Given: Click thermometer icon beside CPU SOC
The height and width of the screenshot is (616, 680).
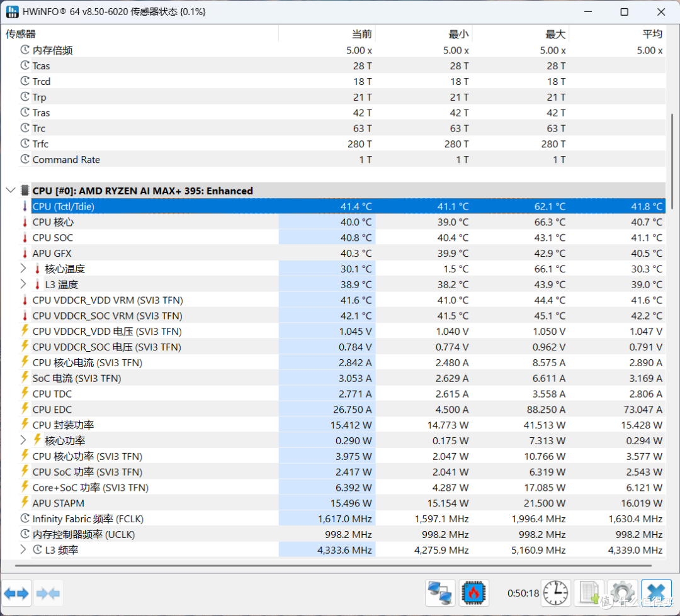Looking at the screenshot, I should (25, 238).
